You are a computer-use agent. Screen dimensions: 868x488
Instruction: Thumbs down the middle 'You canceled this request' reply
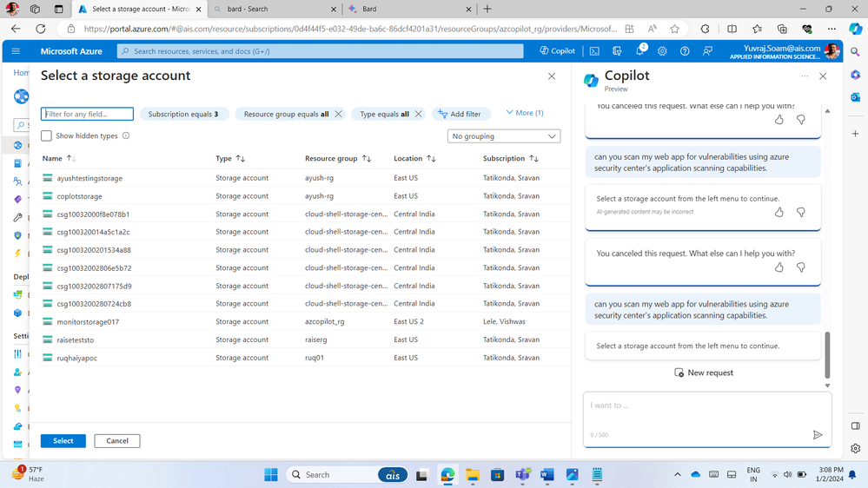click(x=800, y=267)
